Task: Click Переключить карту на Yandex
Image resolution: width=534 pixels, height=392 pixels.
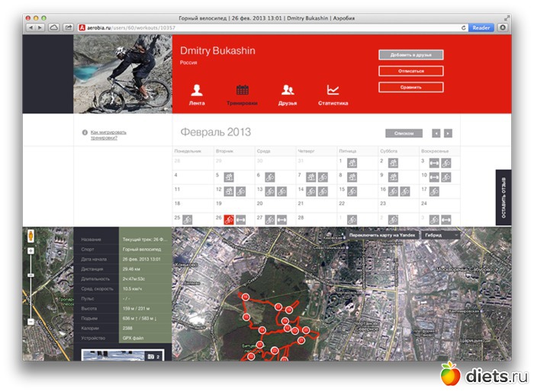Action: pos(381,236)
